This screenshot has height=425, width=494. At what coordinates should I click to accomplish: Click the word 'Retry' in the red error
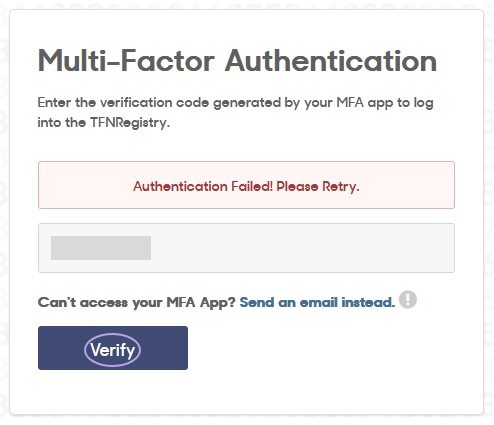[339, 186]
